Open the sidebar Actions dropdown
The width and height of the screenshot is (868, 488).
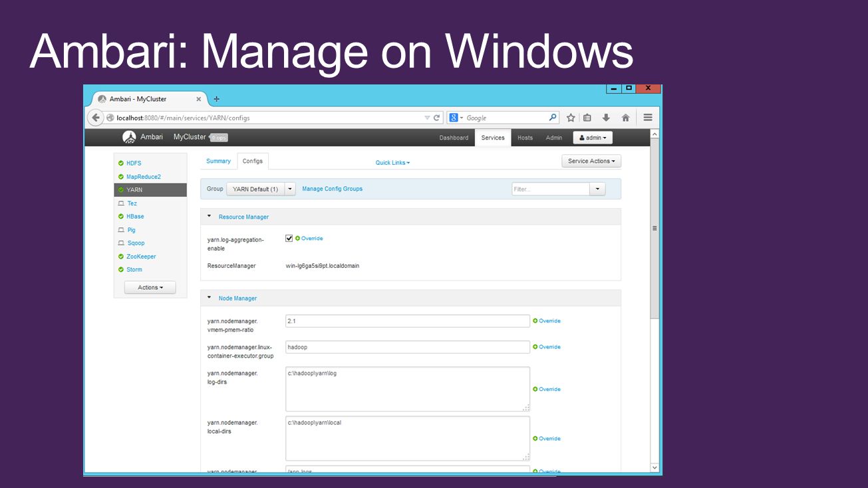(150, 288)
